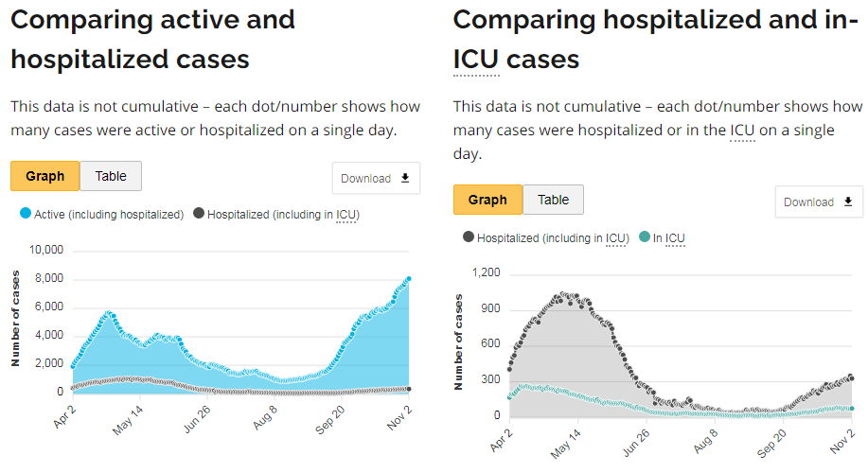This screenshot has width=868, height=473.
Task: Open the Table tab for the ICU chart
Action: click(553, 200)
